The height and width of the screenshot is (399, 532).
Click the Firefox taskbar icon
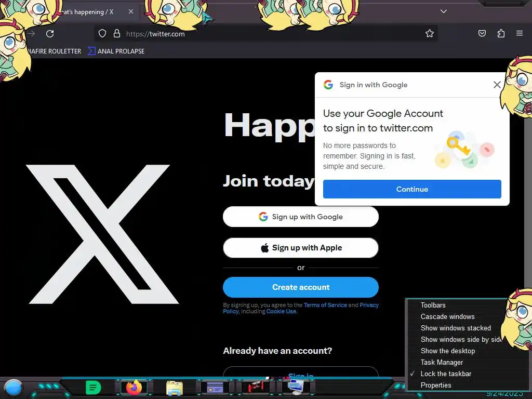[134, 387]
